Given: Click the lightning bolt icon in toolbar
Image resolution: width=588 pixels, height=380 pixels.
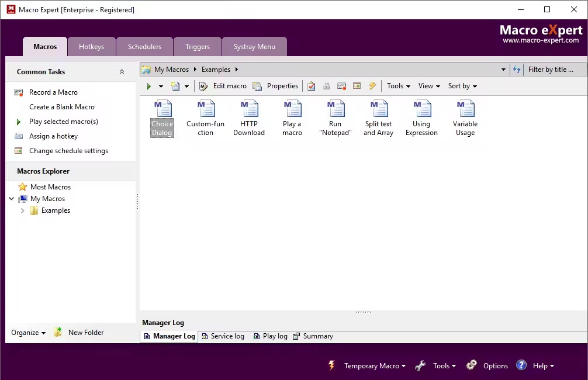Looking at the screenshot, I should [372, 86].
